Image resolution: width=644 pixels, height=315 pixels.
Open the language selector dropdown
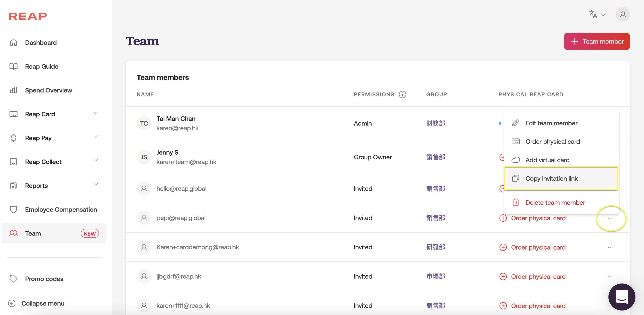597,14
